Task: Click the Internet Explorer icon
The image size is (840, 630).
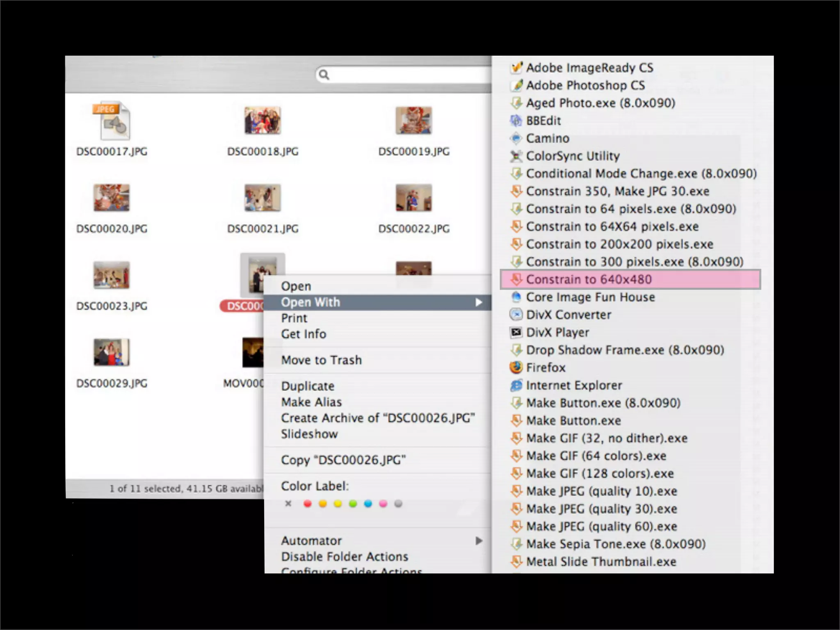Action: (516, 385)
